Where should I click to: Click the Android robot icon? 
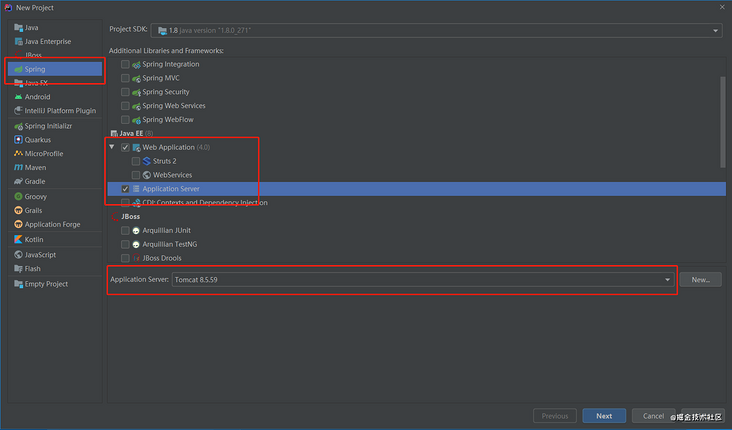point(18,97)
